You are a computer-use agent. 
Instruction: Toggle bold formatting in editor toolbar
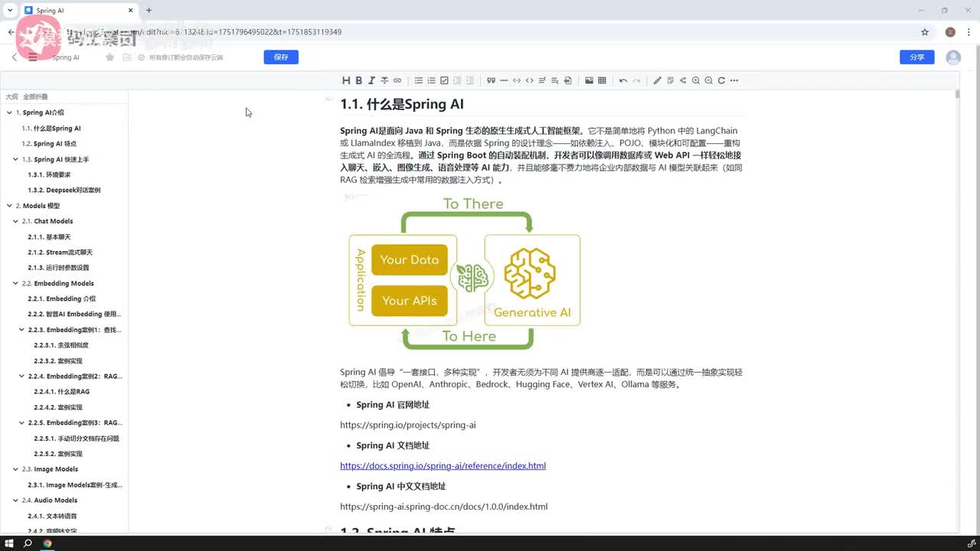(x=358, y=80)
